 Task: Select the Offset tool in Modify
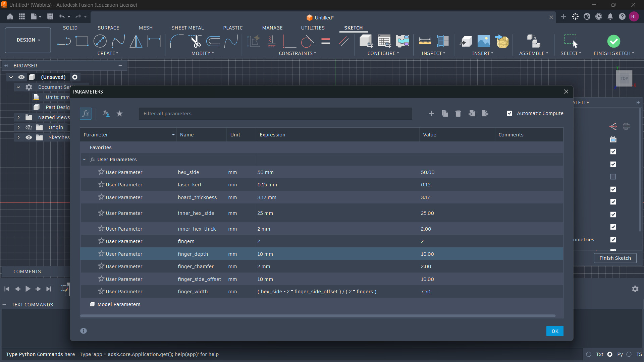tap(213, 41)
